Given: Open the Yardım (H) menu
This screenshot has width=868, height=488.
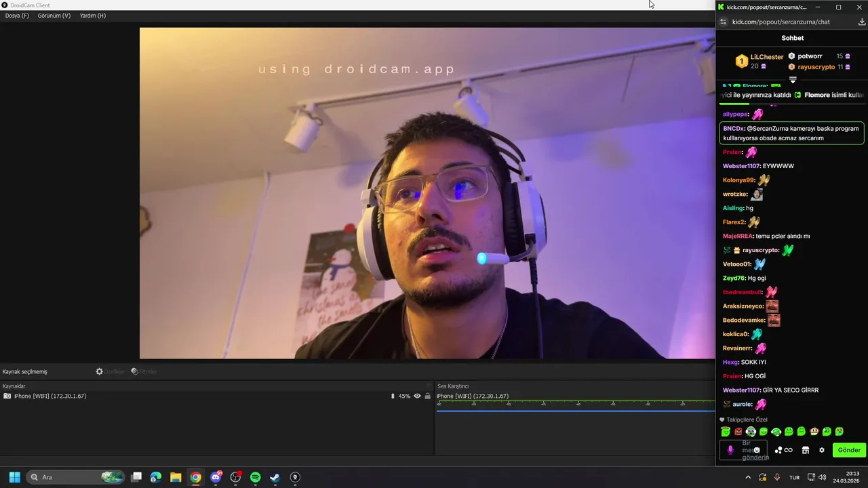Looking at the screenshot, I should [93, 16].
